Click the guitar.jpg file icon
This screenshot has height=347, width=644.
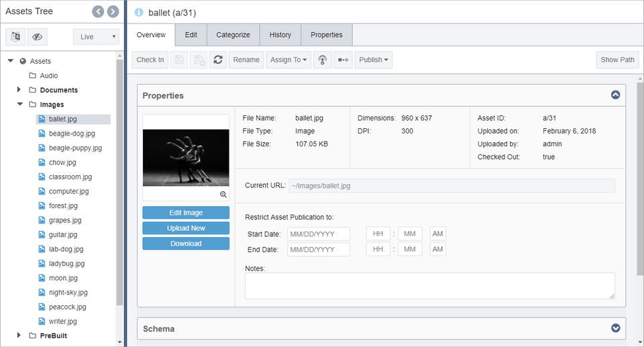point(42,234)
